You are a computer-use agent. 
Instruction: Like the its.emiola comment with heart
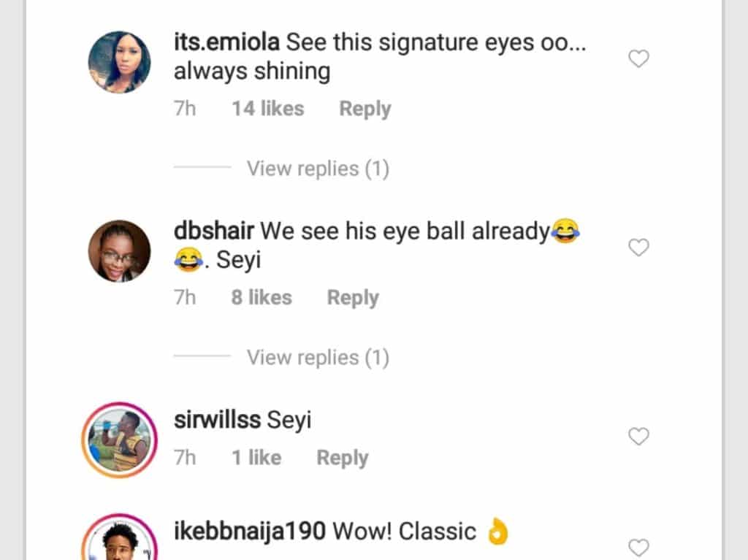click(x=638, y=58)
